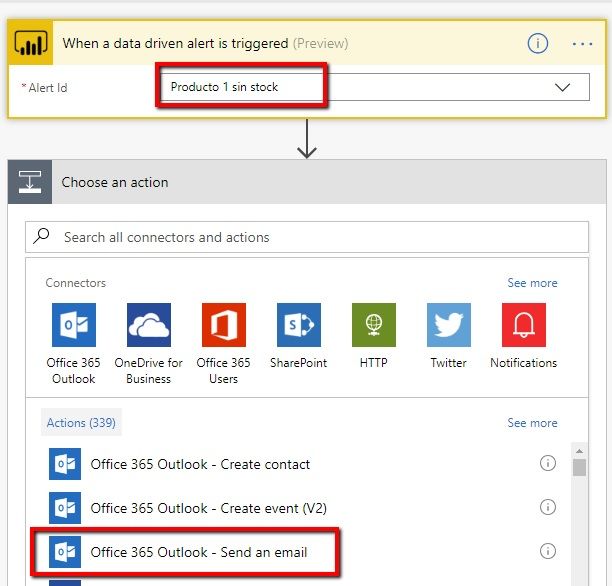The image size is (612, 586).
Task: Focus the Search all connectors and actions field
Action: tap(307, 237)
